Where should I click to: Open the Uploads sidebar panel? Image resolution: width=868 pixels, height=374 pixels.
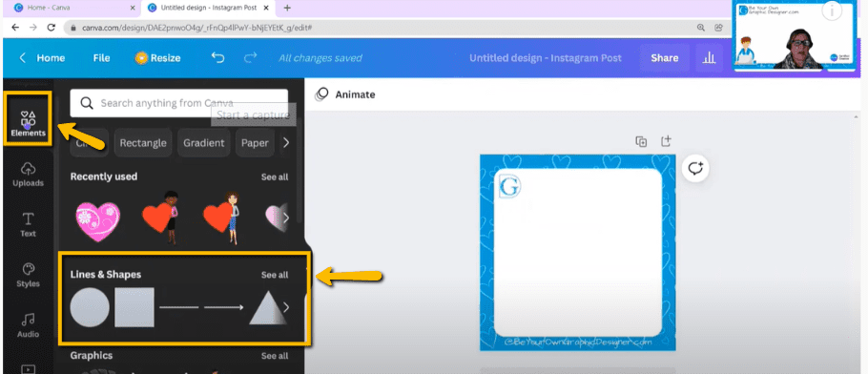(x=28, y=174)
